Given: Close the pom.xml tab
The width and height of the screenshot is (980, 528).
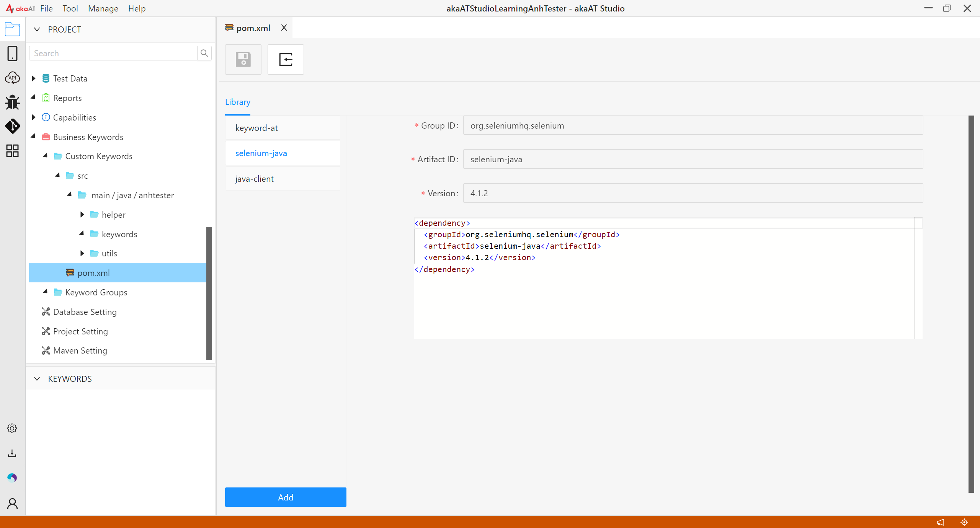Looking at the screenshot, I should point(284,28).
